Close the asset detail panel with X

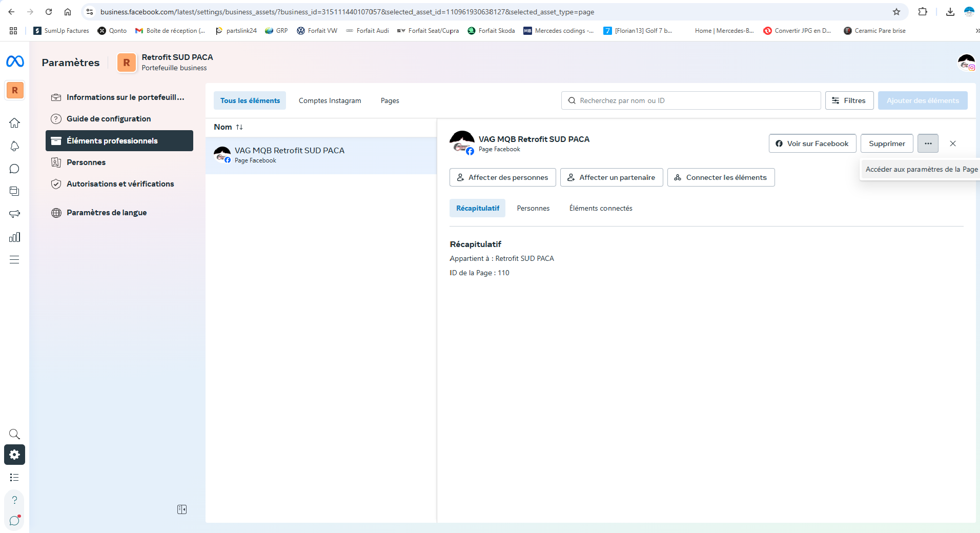tap(953, 143)
